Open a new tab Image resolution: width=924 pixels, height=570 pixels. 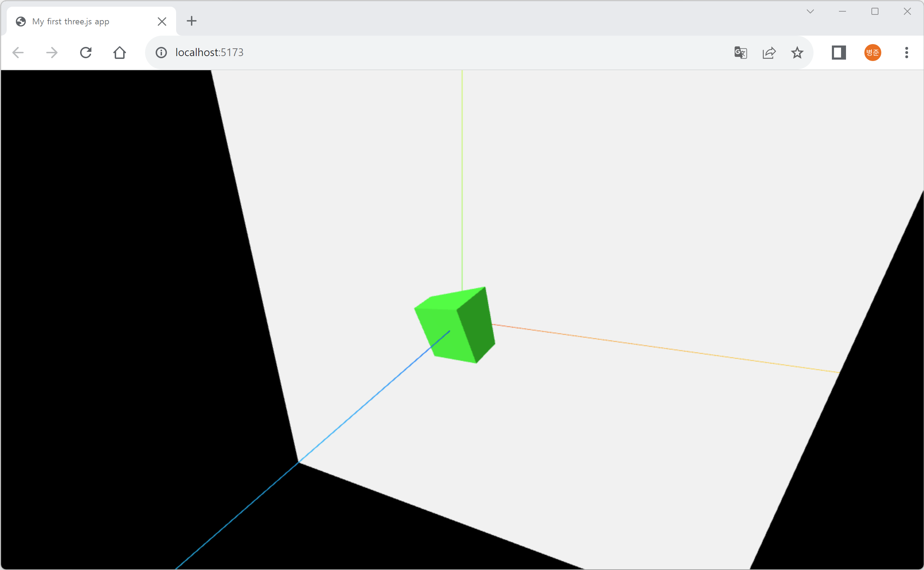192,21
